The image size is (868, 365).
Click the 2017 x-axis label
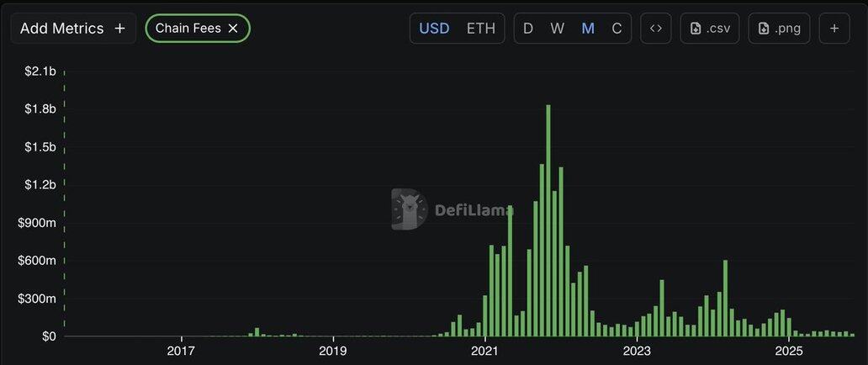(x=182, y=350)
